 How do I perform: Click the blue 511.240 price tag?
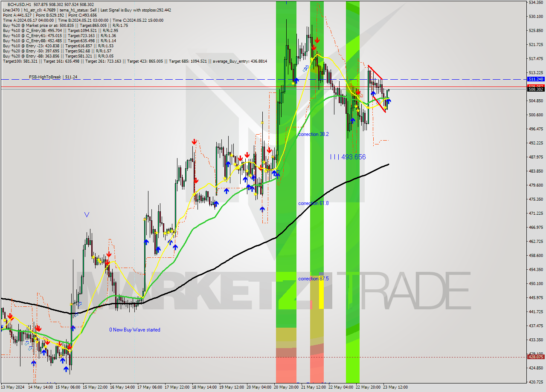pos(535,79)
